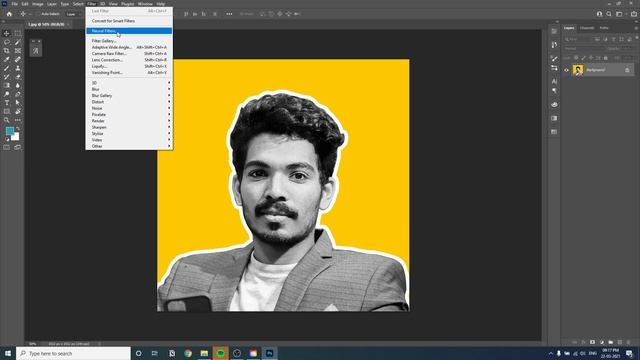Hide the Background layer eye icon
Viewport: 640px width, 360px height.
(567, 70)
